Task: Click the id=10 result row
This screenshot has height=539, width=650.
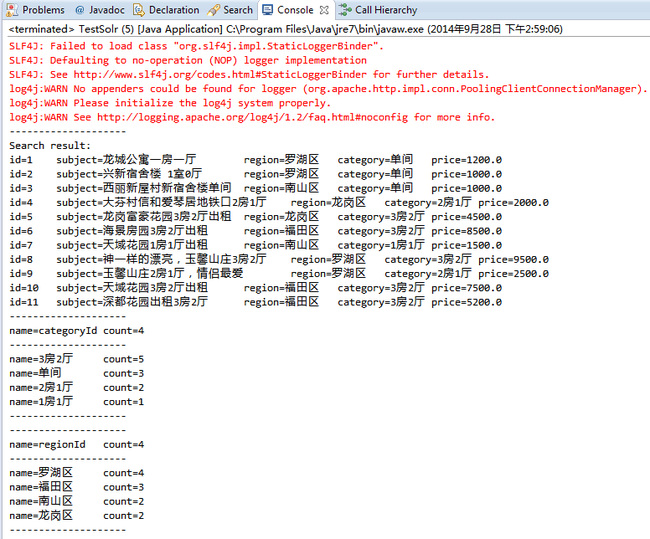Action: (255, 288)
